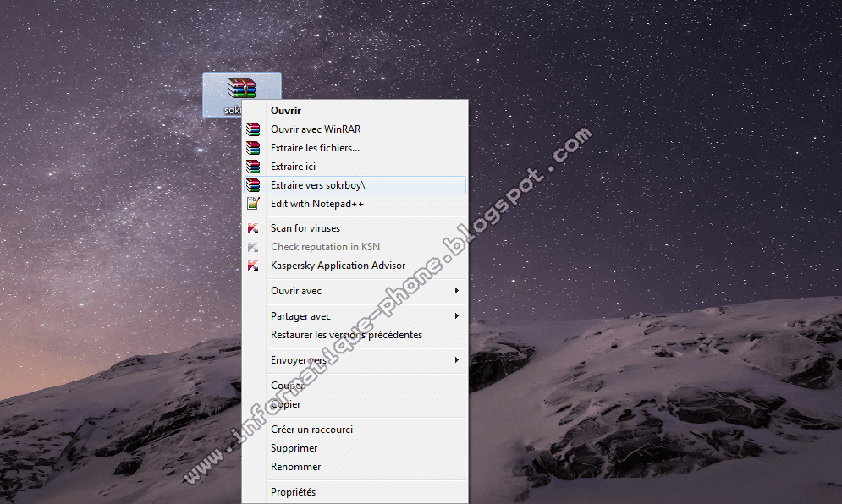Click WinRAR icon beside Extraire vers sokrboy

click(x=253, y=185)
